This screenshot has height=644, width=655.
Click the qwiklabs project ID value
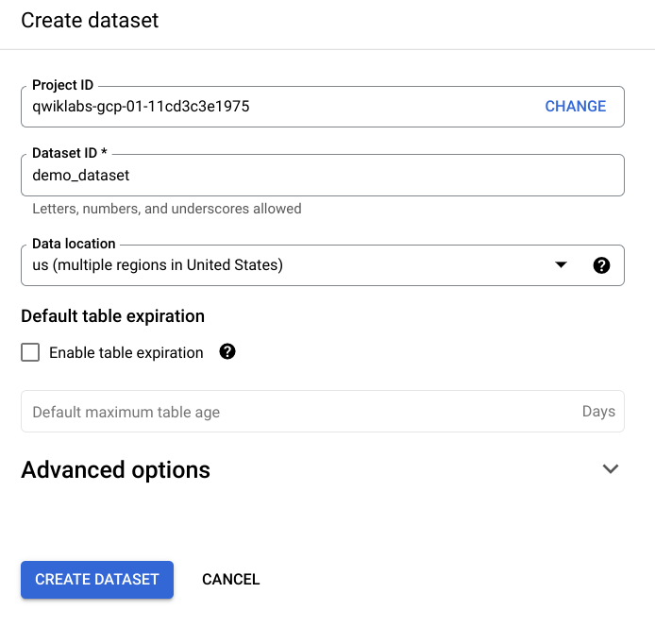pos(141,107)
